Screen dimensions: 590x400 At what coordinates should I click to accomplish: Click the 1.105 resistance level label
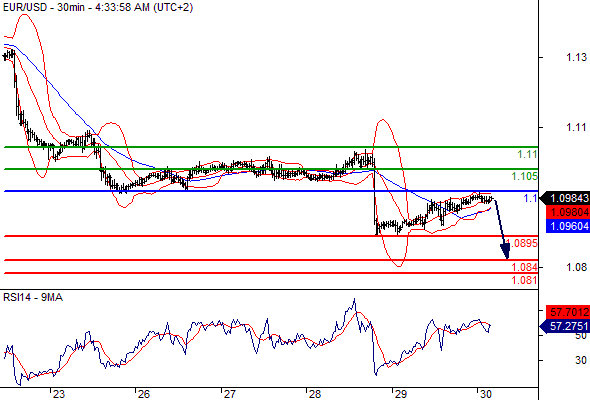pos(524,176)
